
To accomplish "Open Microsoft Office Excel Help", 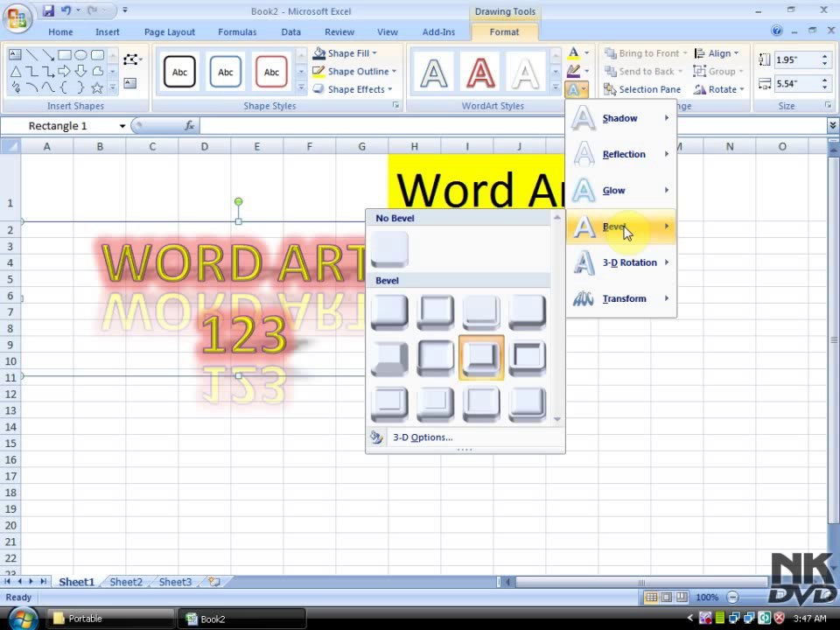I will 776,31.
